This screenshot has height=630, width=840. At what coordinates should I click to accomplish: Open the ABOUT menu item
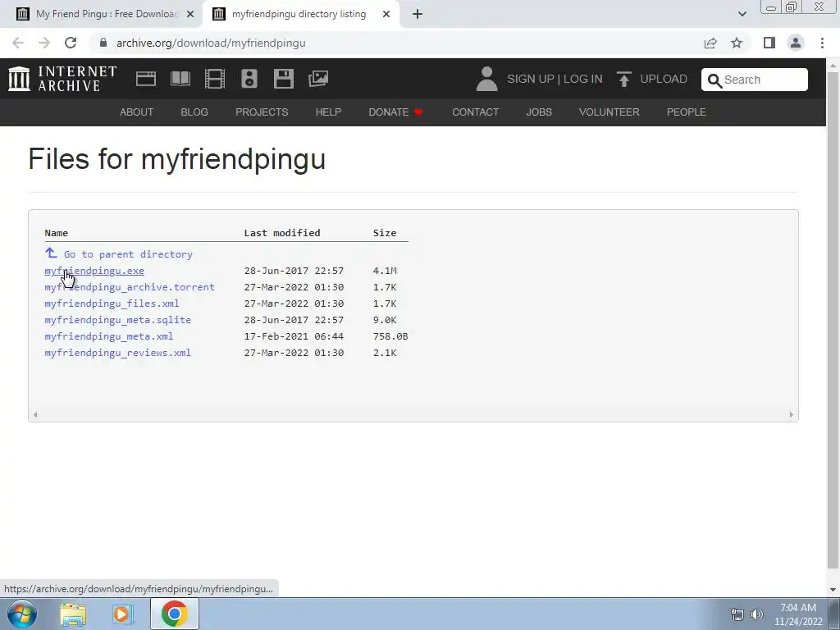point(137,112)
